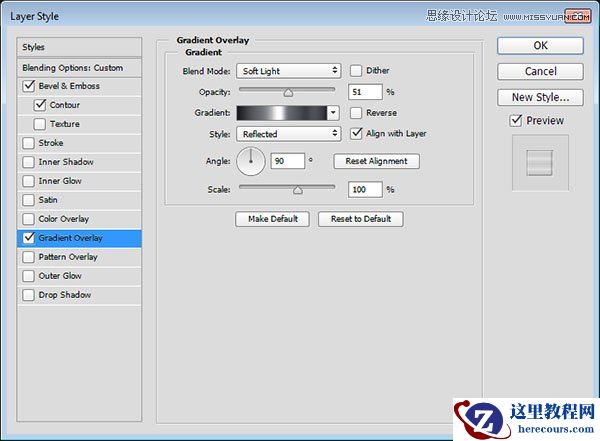Enable the Pattern Overlay checkbox
Viewport: 600px width, 441px height.
tap(28, 257)
